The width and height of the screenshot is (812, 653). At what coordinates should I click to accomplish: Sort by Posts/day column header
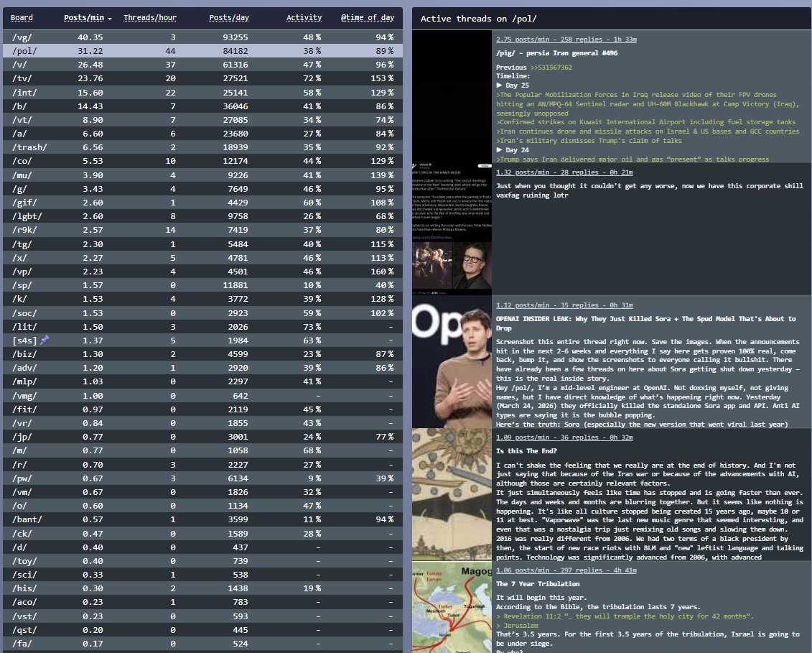click(229, 18)
